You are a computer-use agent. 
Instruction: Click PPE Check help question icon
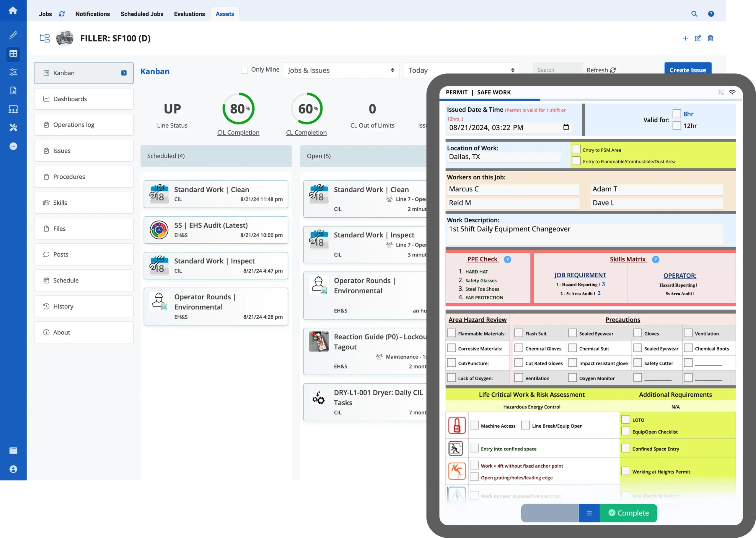tap(507, 259)
